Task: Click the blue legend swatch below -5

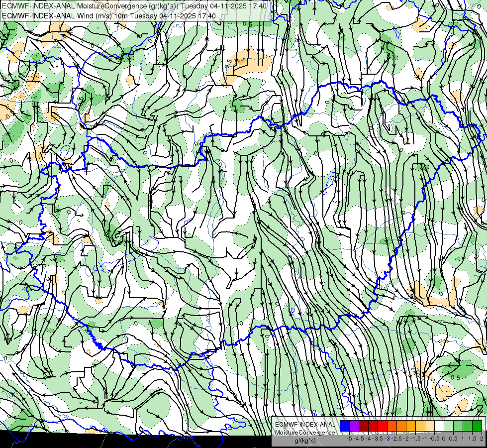Action: click(345, 426)
